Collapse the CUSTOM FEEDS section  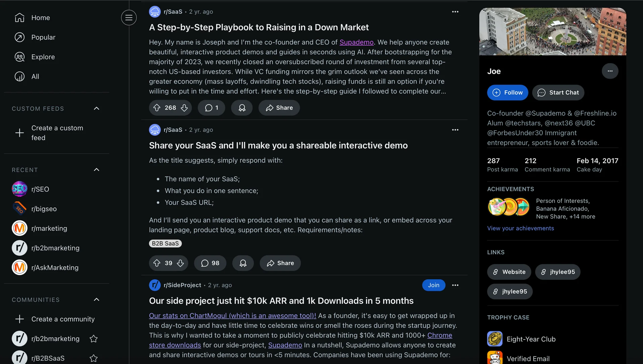(x=96, y=108)
